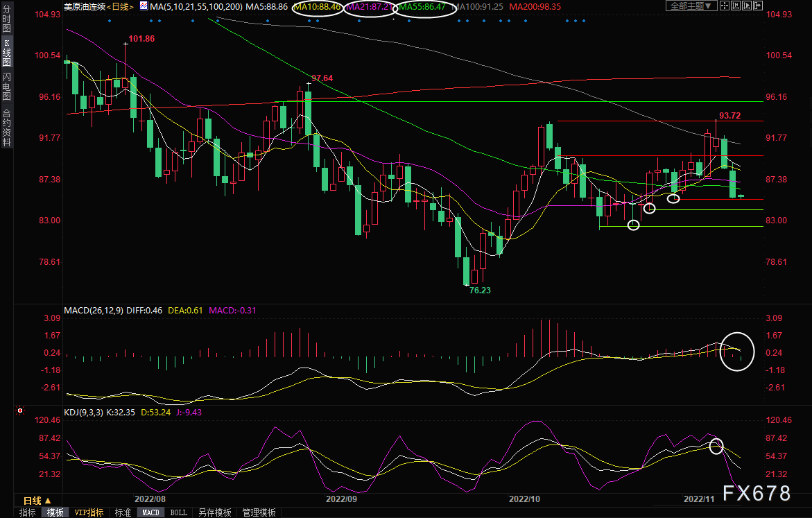Click the chart axis compress icon
This screenshot has height=518, width=812.
coord(735,6)
